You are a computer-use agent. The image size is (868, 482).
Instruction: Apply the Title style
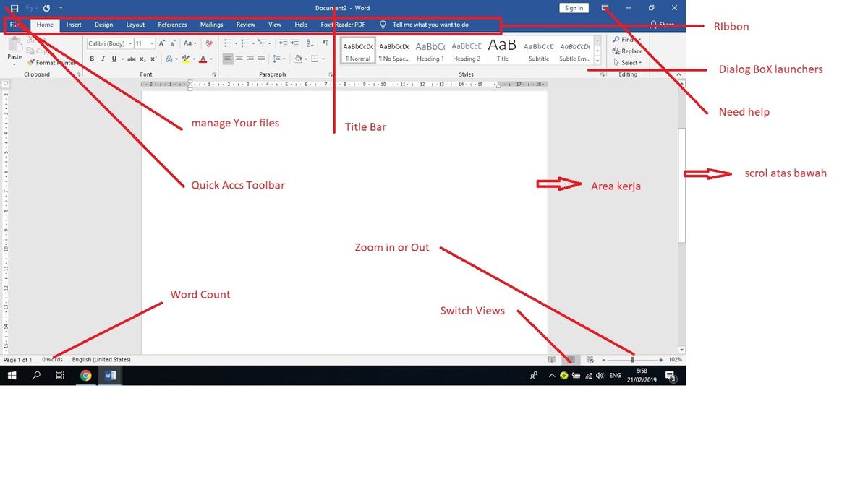coord(502,51)
